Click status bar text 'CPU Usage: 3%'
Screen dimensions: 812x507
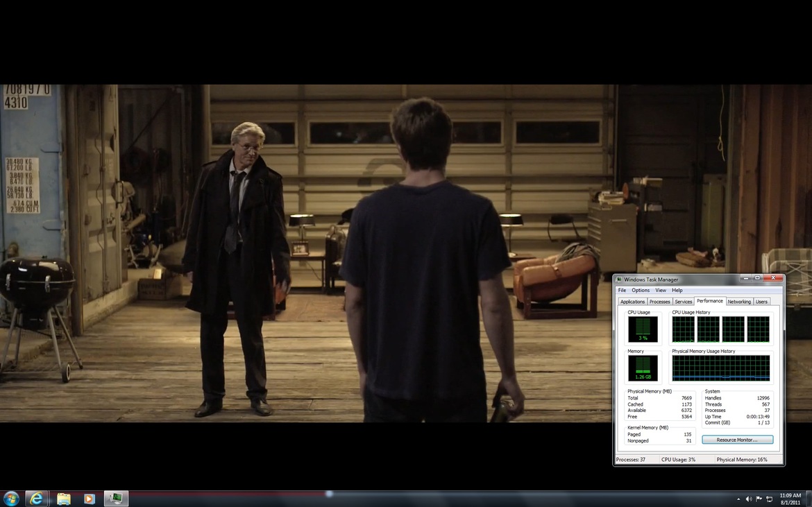point(678,459)
